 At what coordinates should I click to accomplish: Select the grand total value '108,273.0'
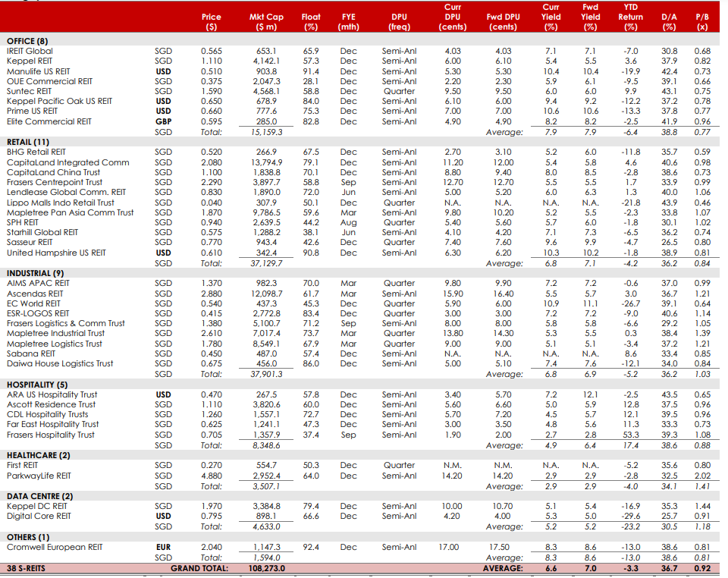coord(266,568)
